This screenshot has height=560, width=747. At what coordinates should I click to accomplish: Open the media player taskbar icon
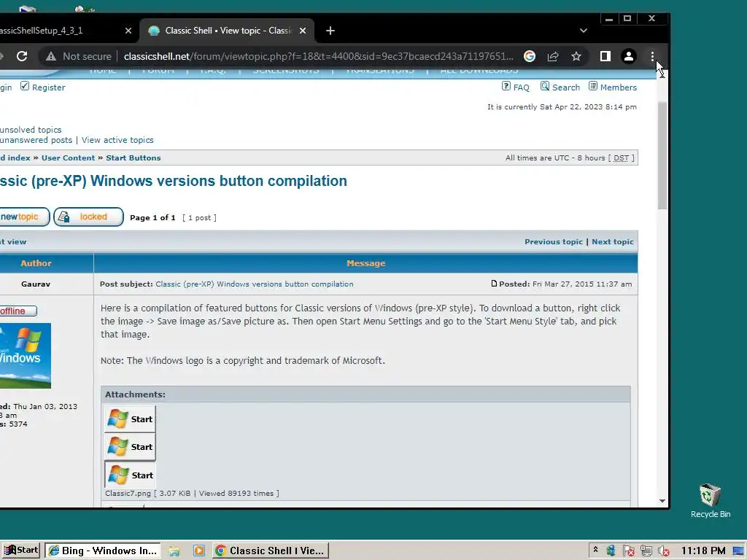pyautogui.click(x=199, y=551)
